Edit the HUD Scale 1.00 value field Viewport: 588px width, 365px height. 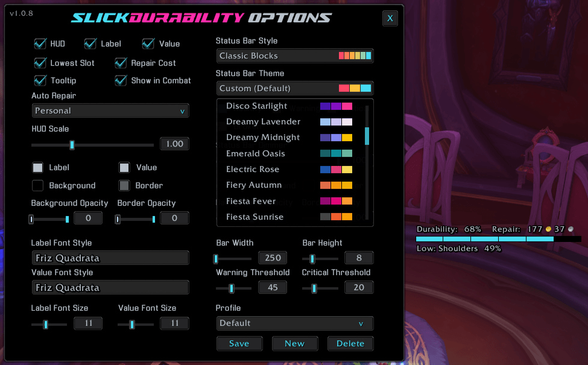coord(174,144)
